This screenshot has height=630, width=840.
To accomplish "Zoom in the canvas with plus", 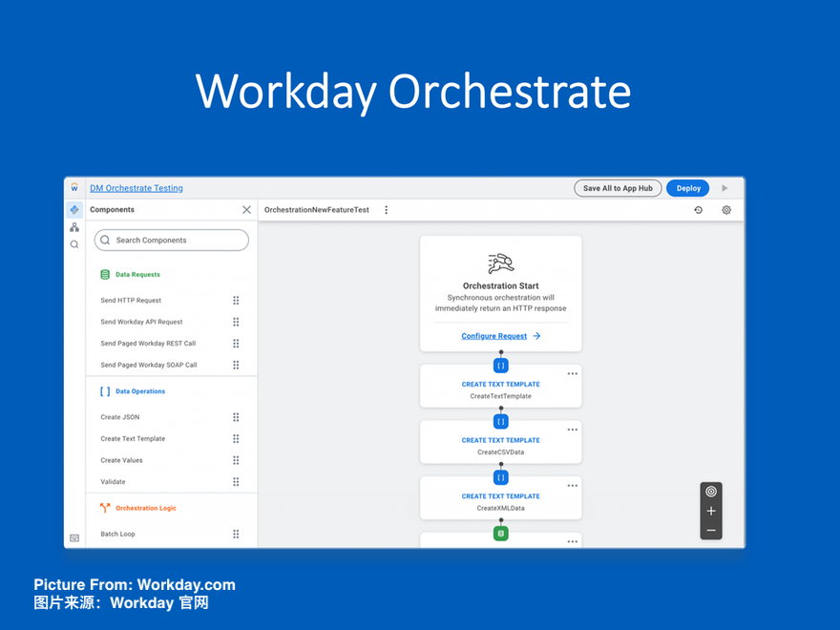I will coord(711,511).
